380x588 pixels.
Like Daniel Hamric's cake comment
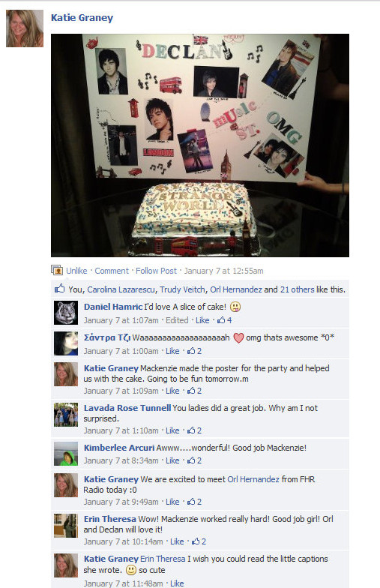coord(202,320)
